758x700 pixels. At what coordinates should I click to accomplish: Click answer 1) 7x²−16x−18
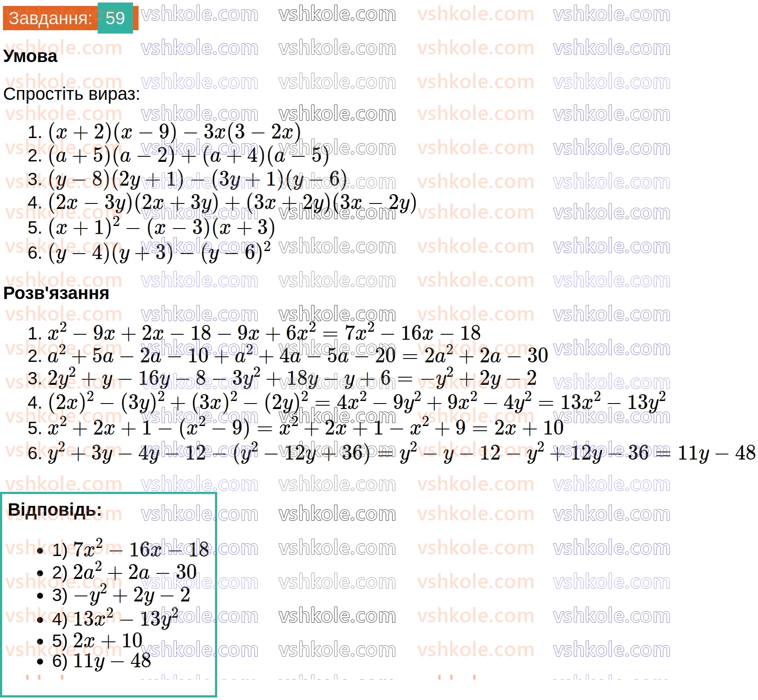click(130, 549)
